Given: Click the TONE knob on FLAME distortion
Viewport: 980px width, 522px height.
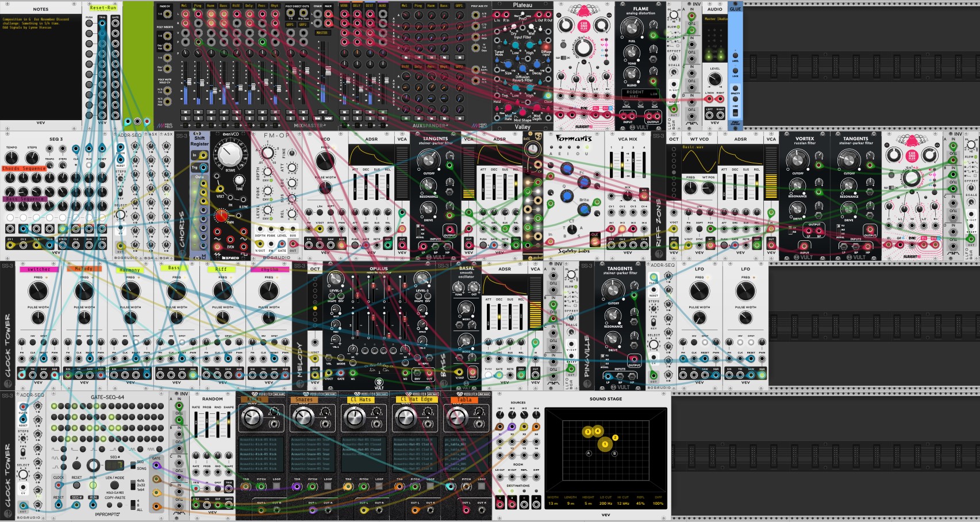Looking at the screenshot, I should pyautogui.click(x=631, y=52).
